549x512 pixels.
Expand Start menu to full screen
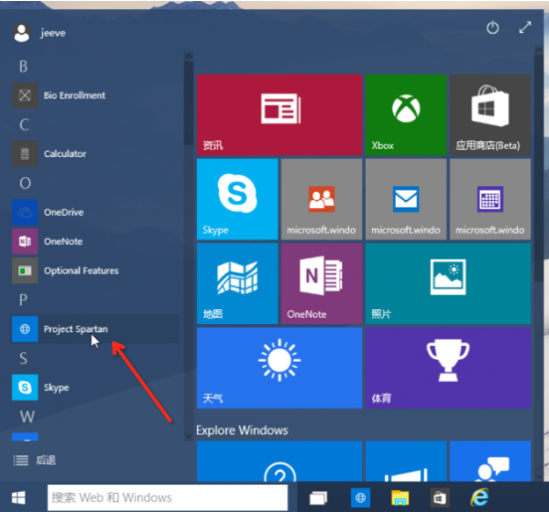click(525, 27)
